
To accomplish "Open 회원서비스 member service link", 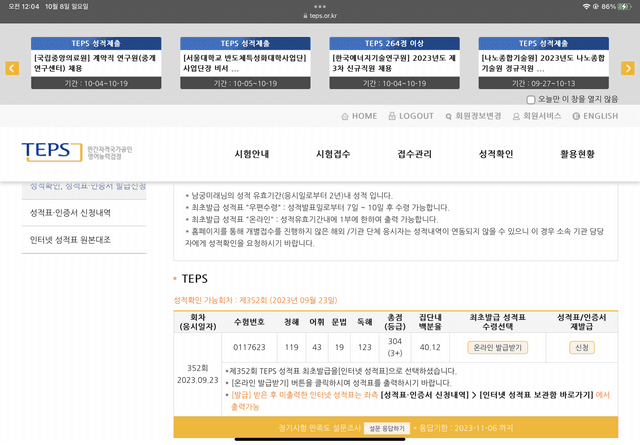I will pos(537,116).
